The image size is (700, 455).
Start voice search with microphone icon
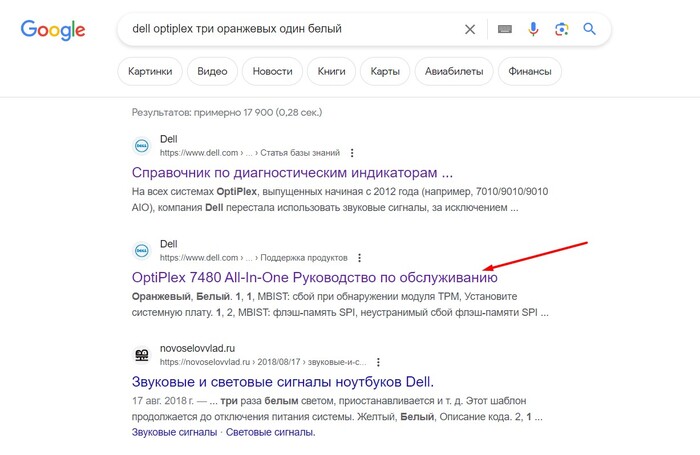533,29
